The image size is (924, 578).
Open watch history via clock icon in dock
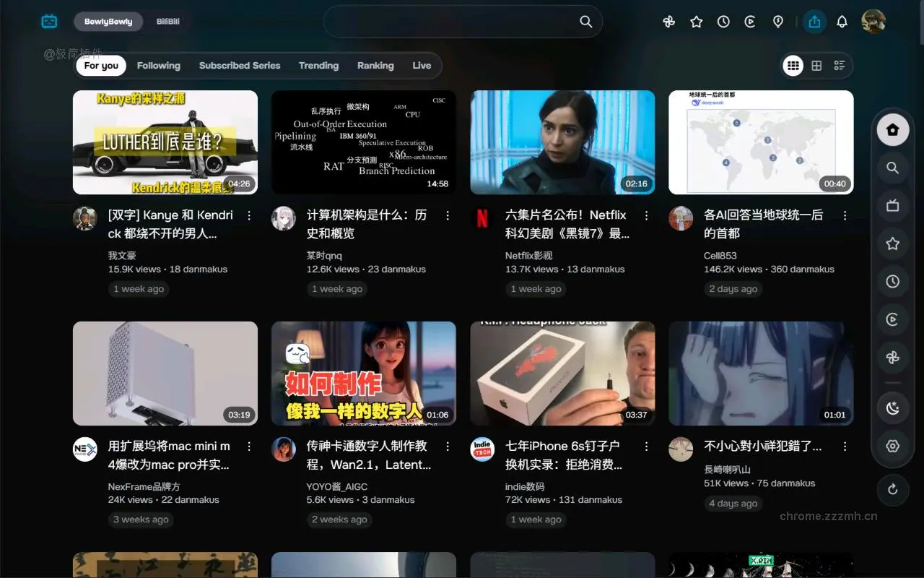pyautogui.click(x=893, y=281)
